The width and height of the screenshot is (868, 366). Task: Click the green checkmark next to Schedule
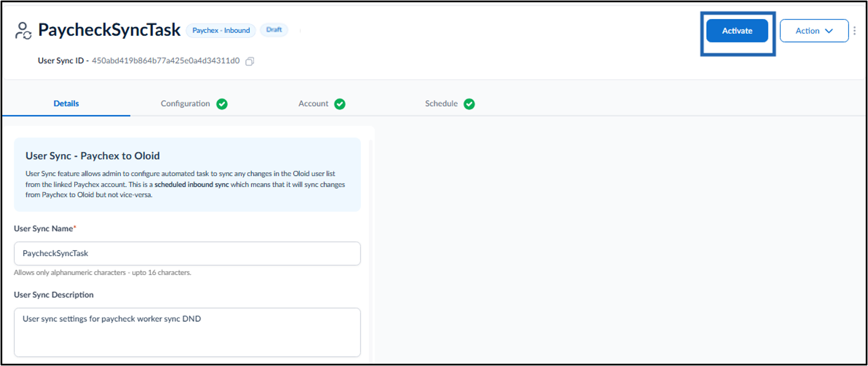tap(469, 104)
